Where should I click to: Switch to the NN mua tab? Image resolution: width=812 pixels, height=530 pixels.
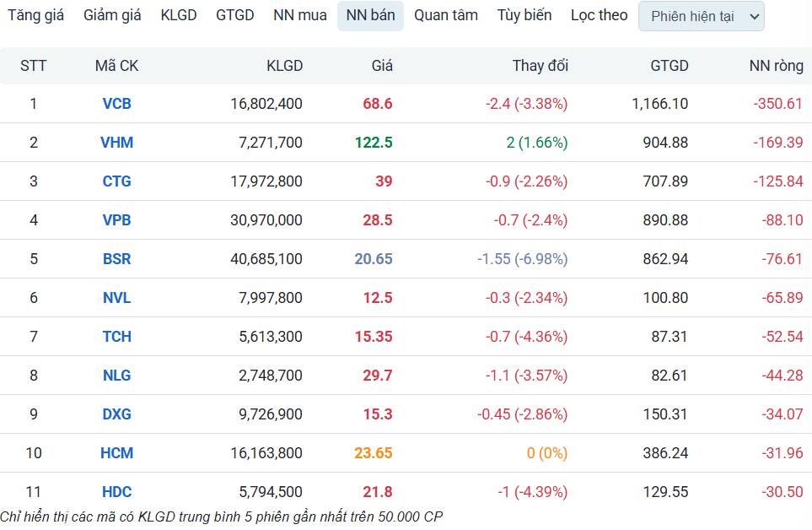300,15
